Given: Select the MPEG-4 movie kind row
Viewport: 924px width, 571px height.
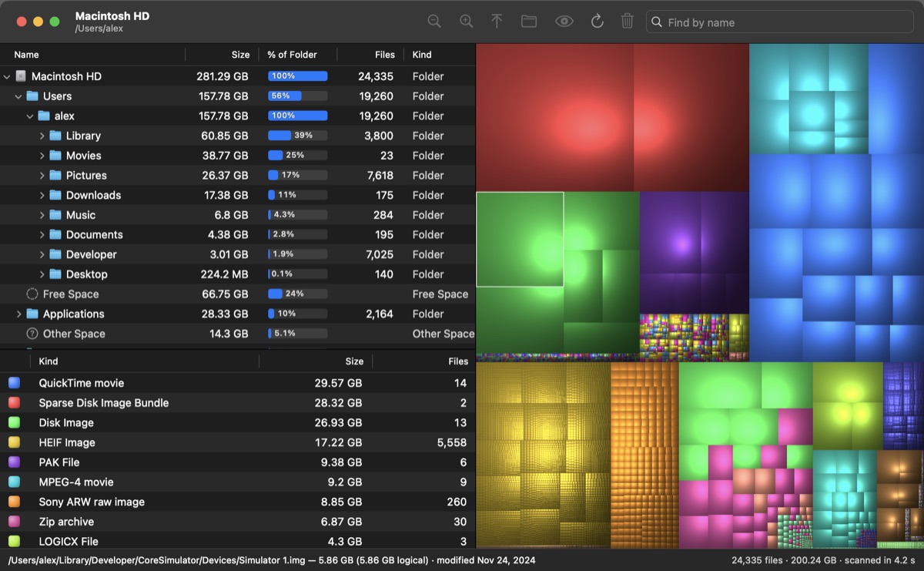Looking at the screenshot, I should tap(238, 482).
